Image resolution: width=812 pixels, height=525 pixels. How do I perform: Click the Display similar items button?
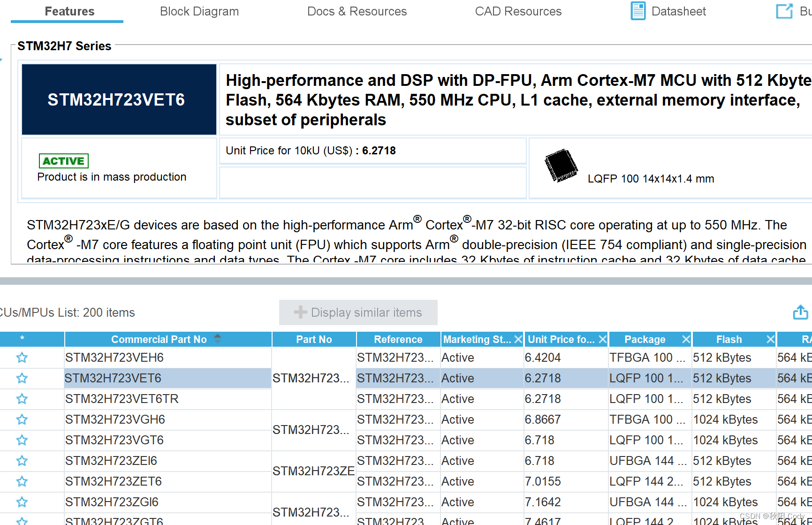[x=358, y=312]
